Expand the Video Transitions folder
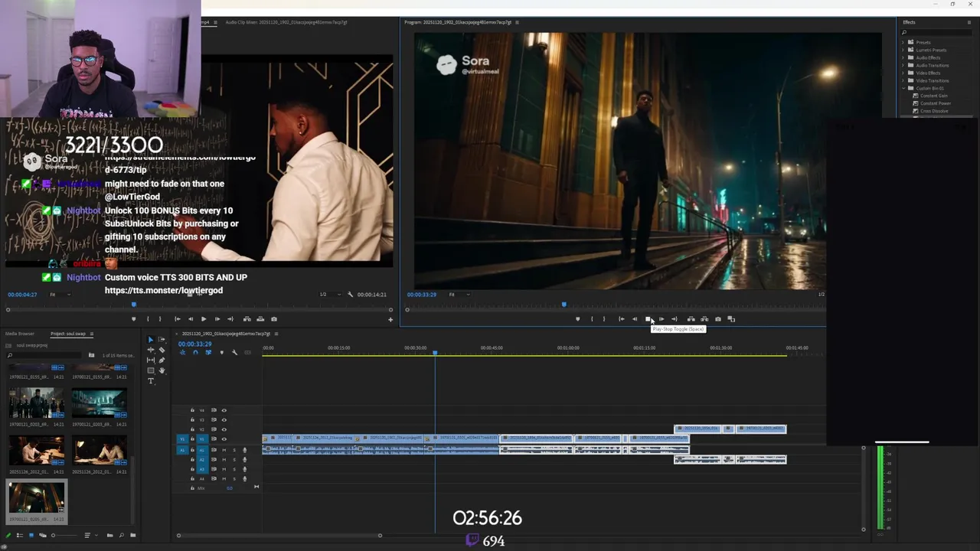 pos(903,80)
